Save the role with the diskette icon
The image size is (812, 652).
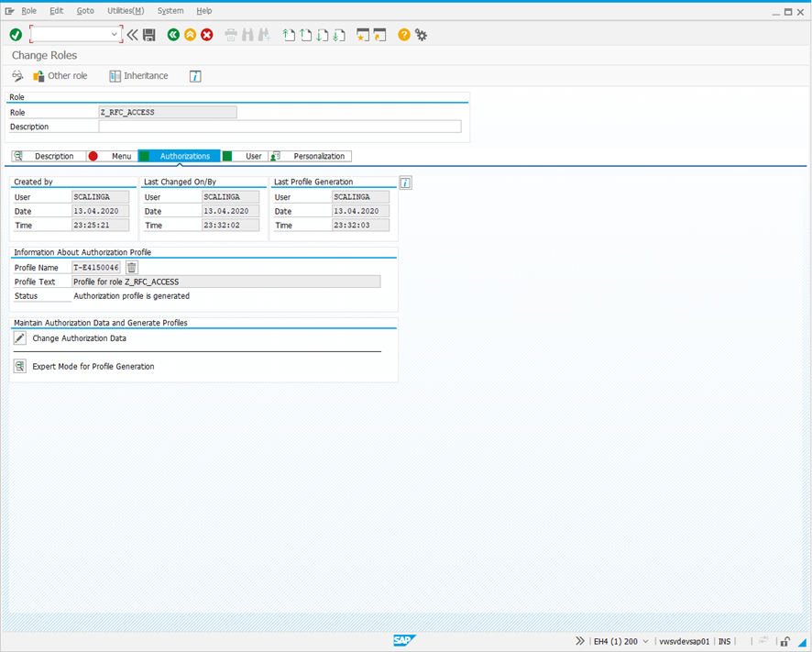coord(149,35)
